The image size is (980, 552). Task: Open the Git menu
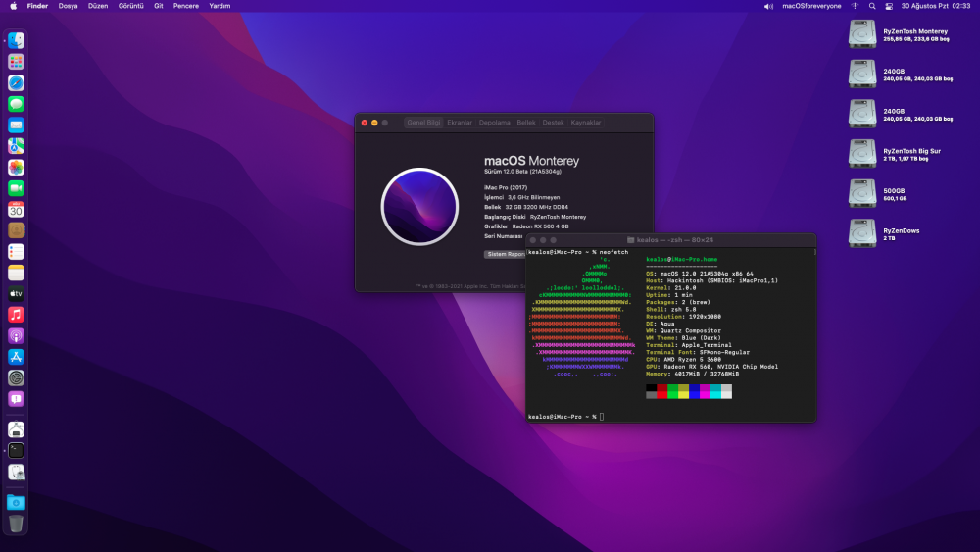(x=159, y=6)
